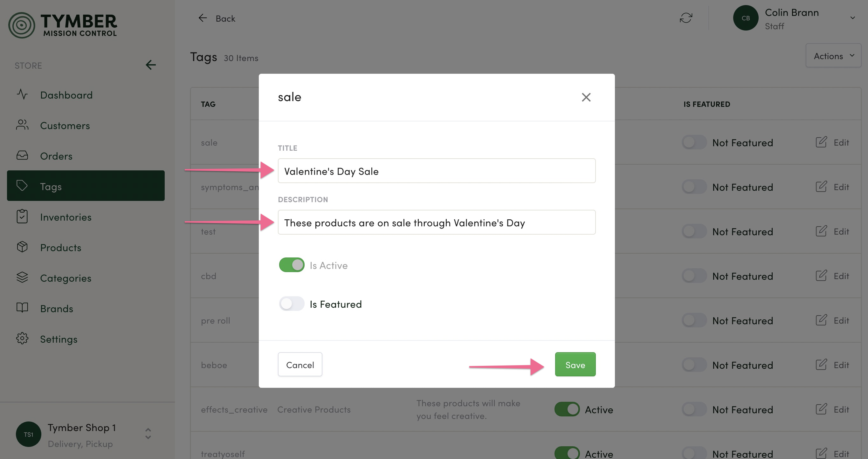Image resolution: width=868 pixels, height=459 pixels.
Task: Click edit pencil icon in sale row
Action: coord(821,142)
